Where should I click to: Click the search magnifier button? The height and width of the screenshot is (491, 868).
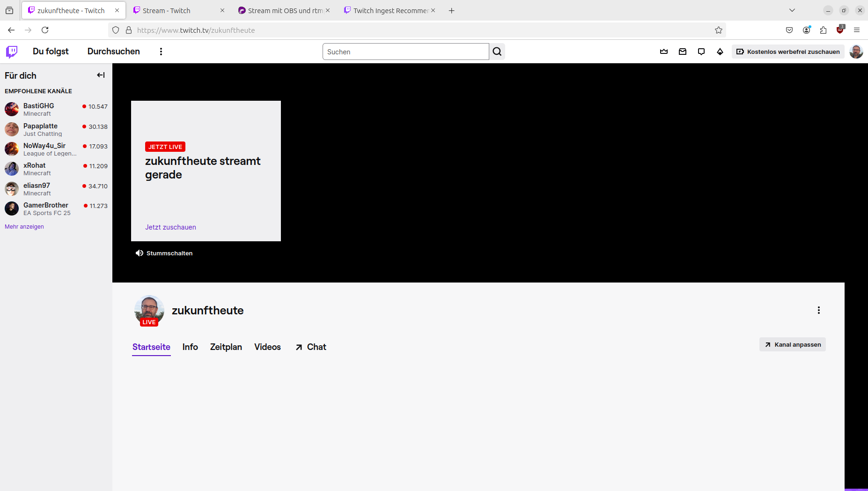click(x=497, y=52)
